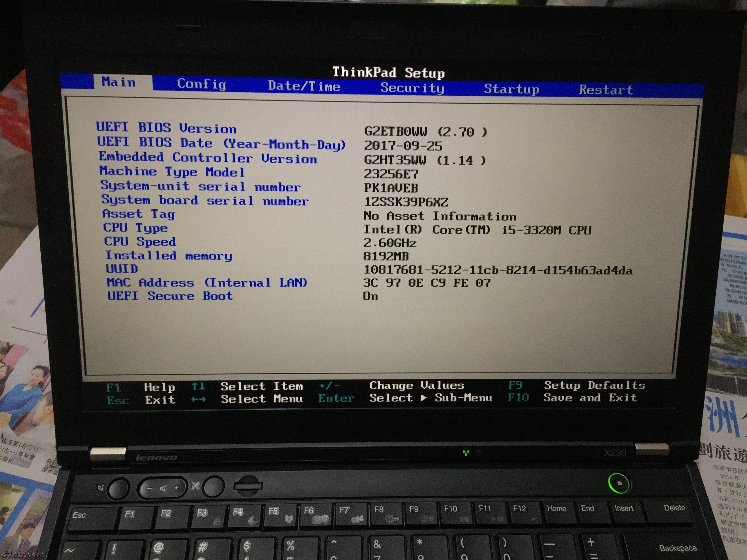The image size is (747, 560).
Task: Open the Config tab
Action: click(202, 84)
